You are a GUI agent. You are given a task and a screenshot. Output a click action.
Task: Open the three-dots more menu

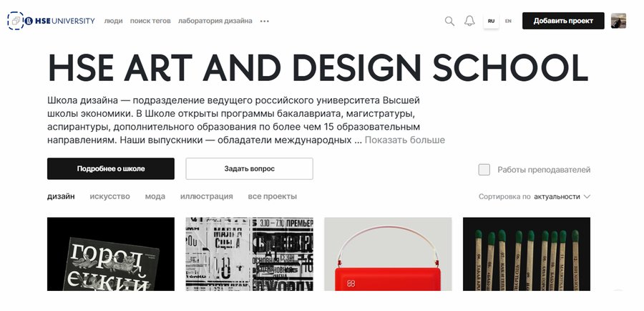[265, 21]
